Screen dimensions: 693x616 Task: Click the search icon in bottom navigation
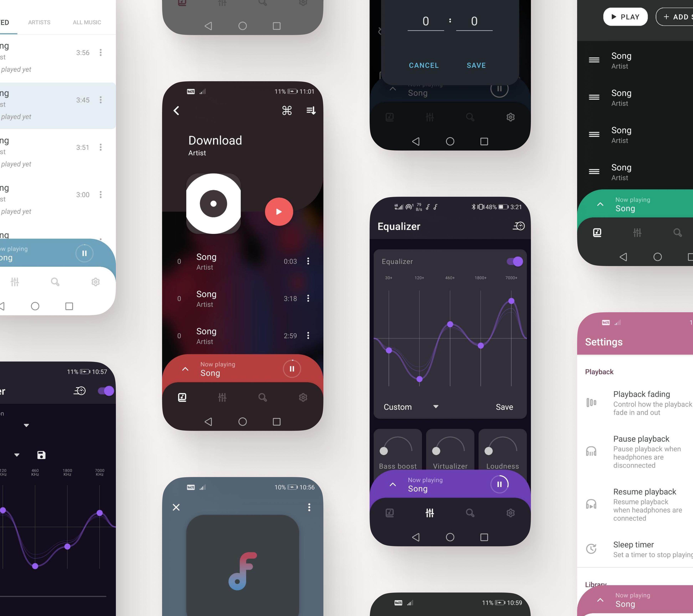coord(262,397)
